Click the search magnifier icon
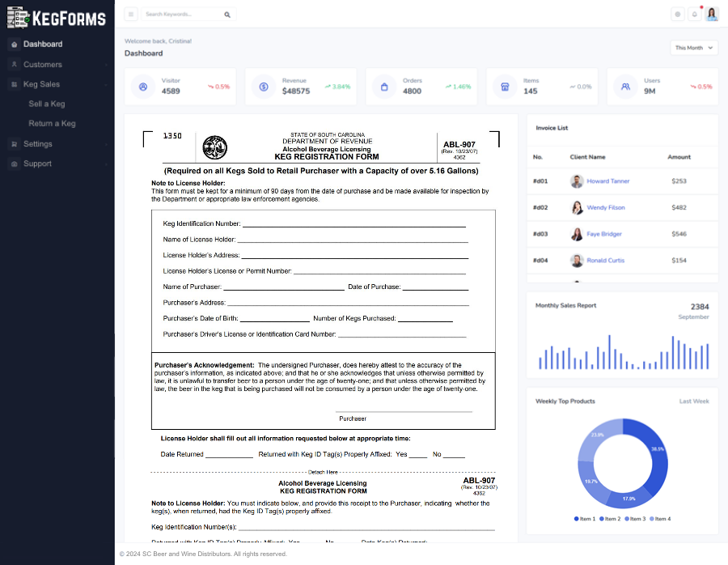 click(227, 15)
